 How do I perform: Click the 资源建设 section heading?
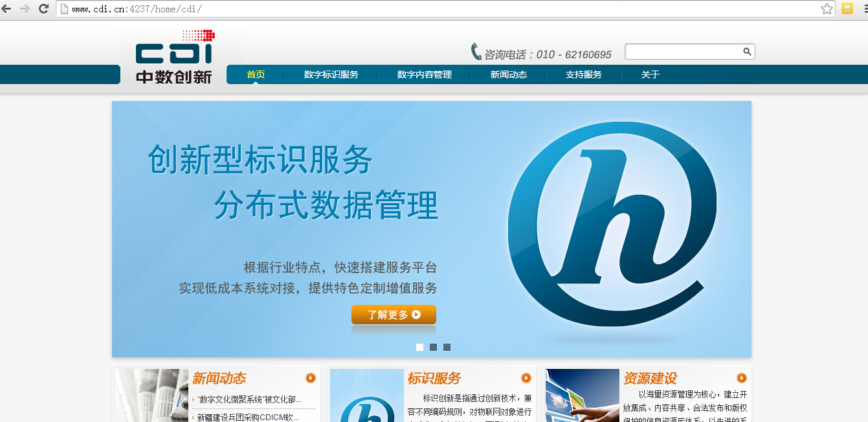coord(650,378)
